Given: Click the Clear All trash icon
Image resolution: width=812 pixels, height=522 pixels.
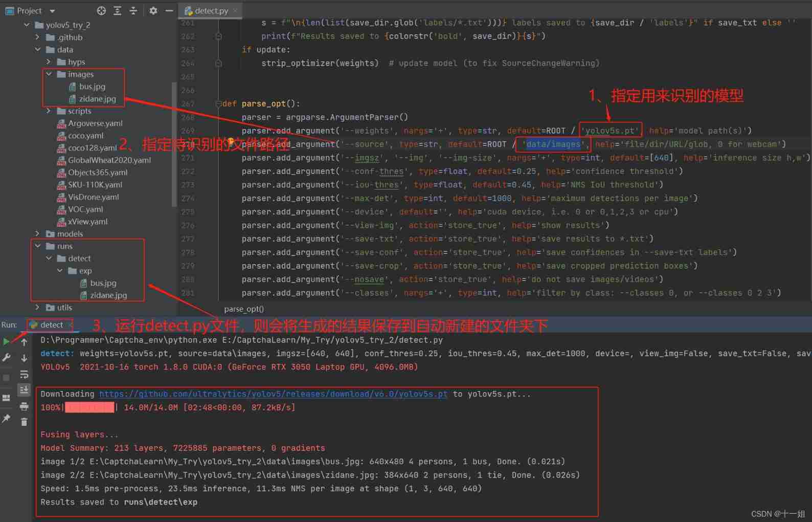Looking at the screenshot, I should tap(24, 422).
